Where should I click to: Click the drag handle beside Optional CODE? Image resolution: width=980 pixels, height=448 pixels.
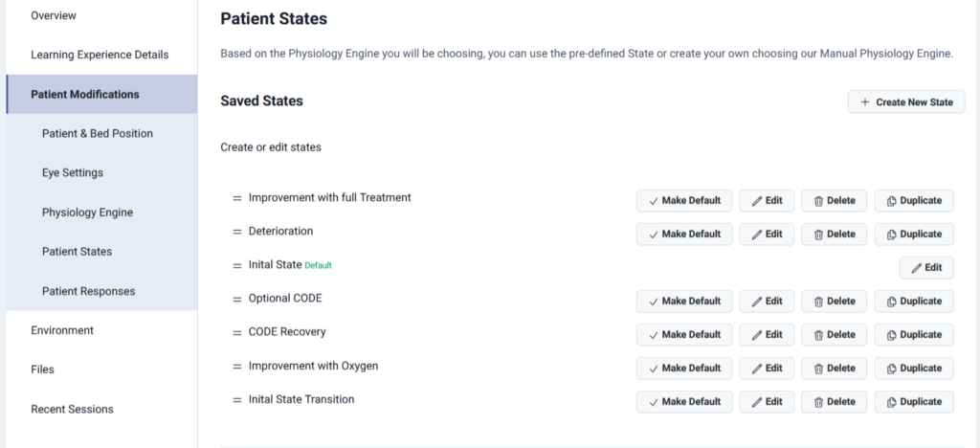[x=237, y=300]
